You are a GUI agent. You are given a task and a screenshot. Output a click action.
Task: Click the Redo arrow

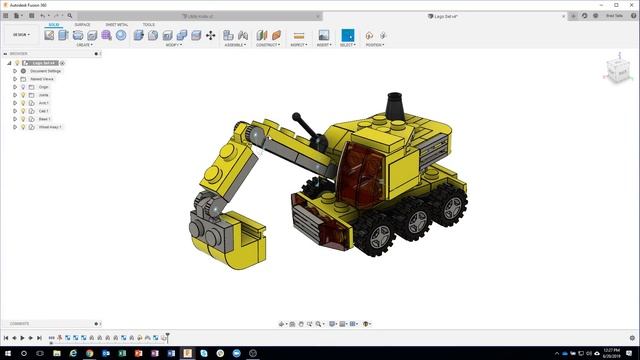point(57,16)
